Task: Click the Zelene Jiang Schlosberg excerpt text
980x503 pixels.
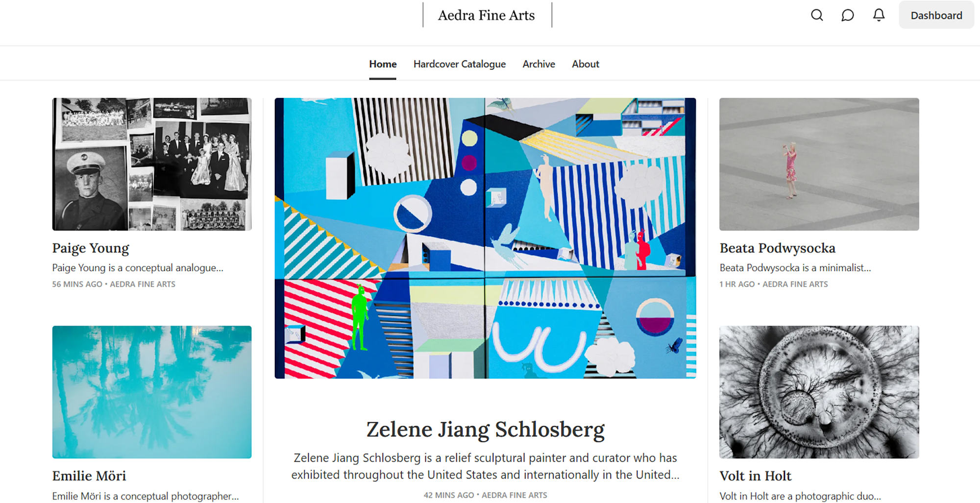Action: [x=485, y=466]
